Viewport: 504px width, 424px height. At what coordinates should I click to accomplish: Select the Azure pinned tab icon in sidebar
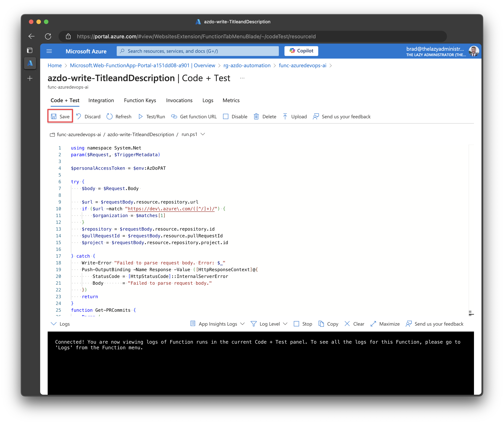point(30,63)
